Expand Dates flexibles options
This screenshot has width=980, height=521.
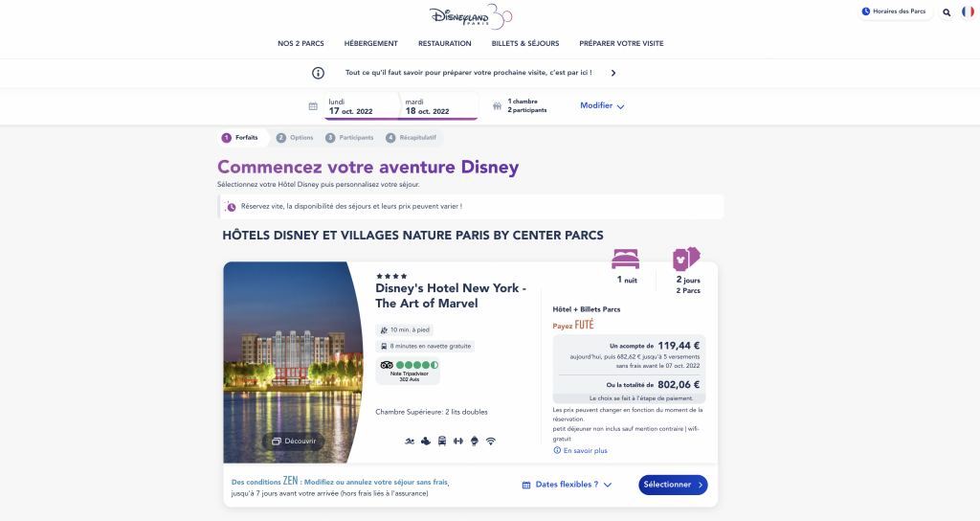567,485
